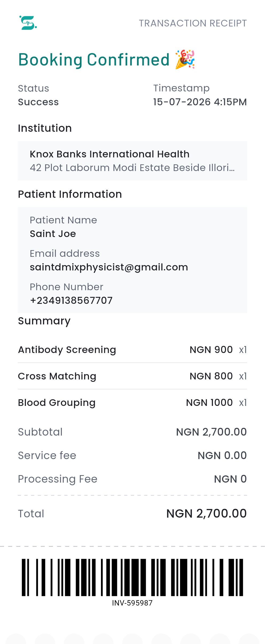
Task: Click the TRANSACTION RECEIPT header text
Action: (x=193, y=23)
